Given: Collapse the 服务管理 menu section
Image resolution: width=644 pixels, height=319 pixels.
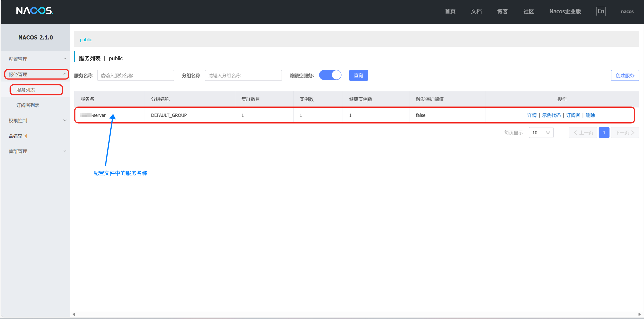Looking at the screenshot, I should point(65,74).
